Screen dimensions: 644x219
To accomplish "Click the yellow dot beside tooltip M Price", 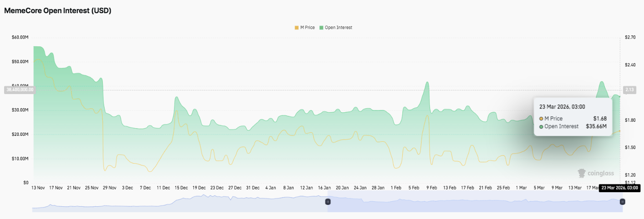I will pyautogui.click(x=541, y=119).
